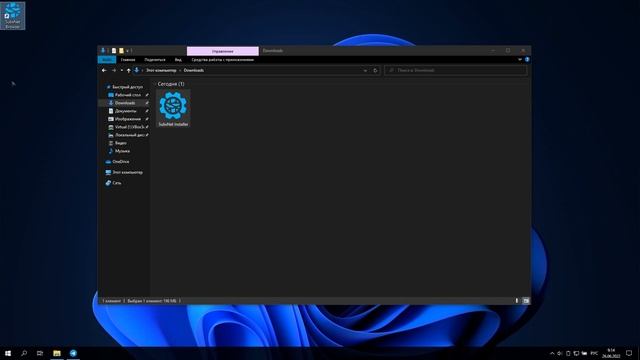Screen dimensions: 640x360
Task: Select Этот компьютер in sidebar
Action: tap(127, 172)
